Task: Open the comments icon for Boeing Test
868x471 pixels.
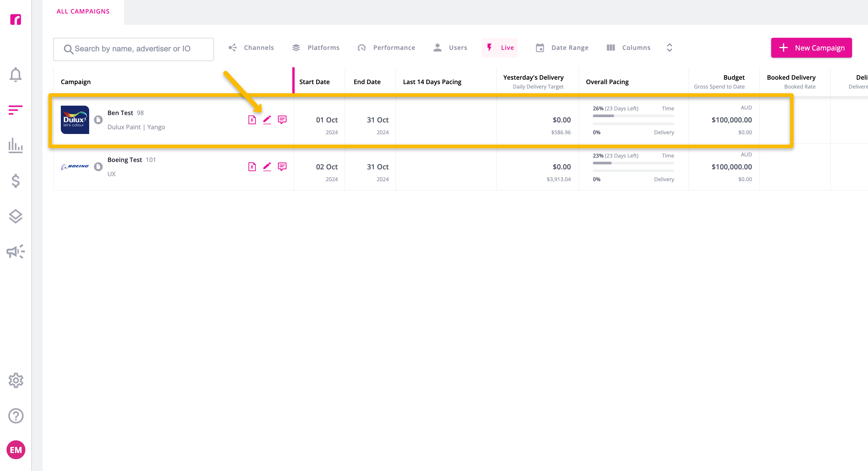Action: pos(282,166)
